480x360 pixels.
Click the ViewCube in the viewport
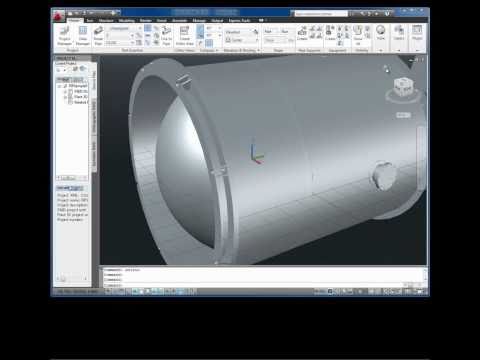click(x=403, y=87)
